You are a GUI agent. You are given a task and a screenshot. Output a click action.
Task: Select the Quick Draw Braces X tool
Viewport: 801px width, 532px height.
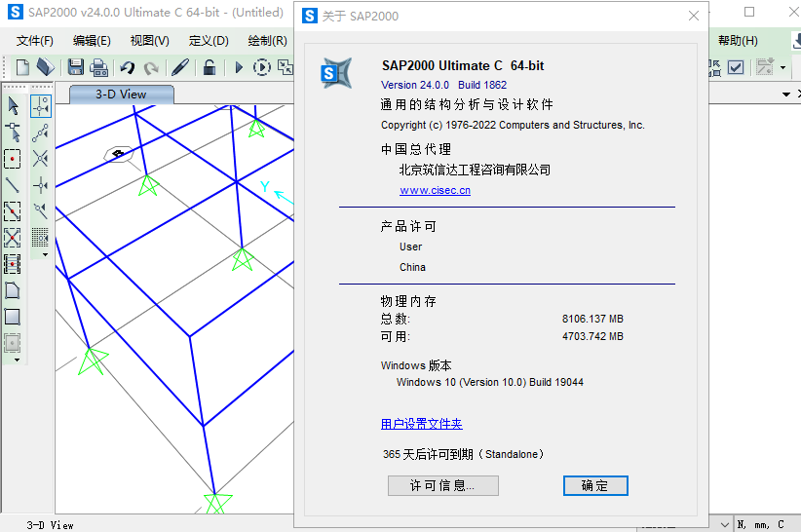pyautogui.click(x=13, y=238)
